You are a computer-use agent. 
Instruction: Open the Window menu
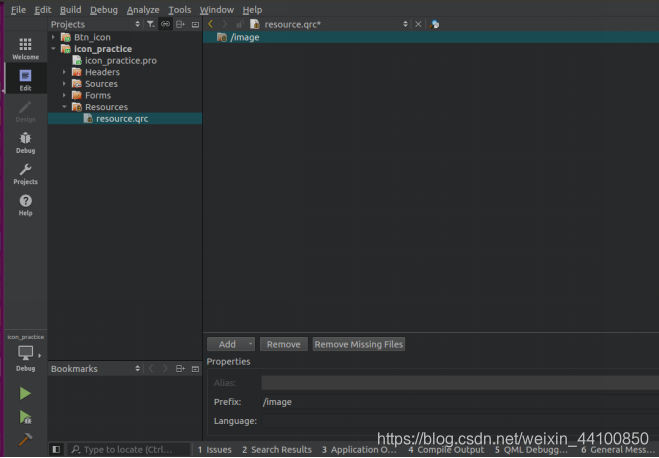pos(216,10)
